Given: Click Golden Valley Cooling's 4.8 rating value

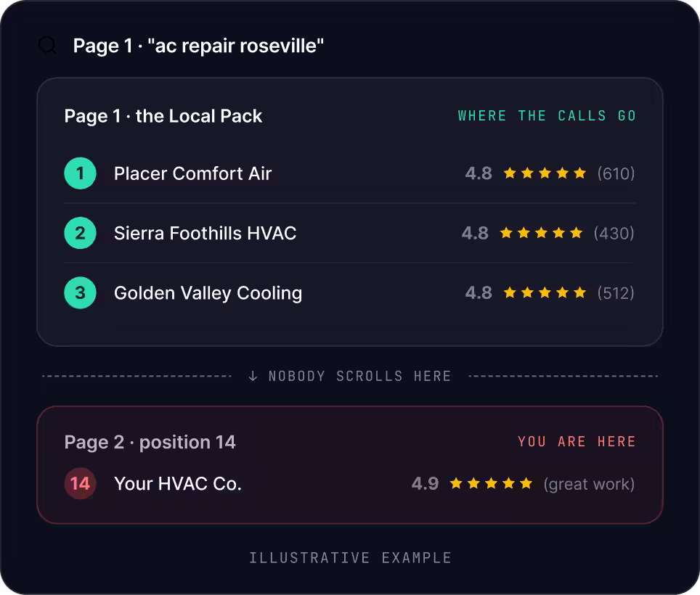Looking at the screenshot, I should [479, 292].
